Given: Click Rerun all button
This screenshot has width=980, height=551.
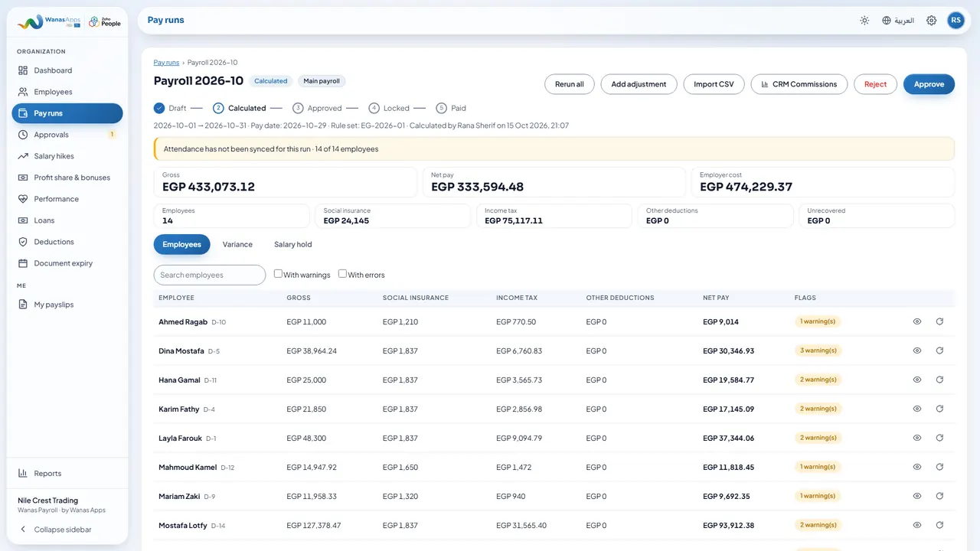Looking at the screenshot, I should tap(570, 84).
